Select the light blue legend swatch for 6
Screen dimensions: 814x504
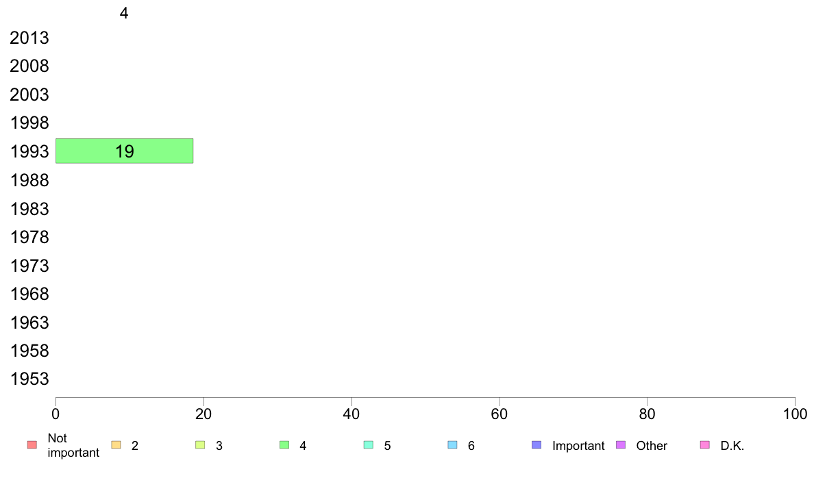pos(452,445)
